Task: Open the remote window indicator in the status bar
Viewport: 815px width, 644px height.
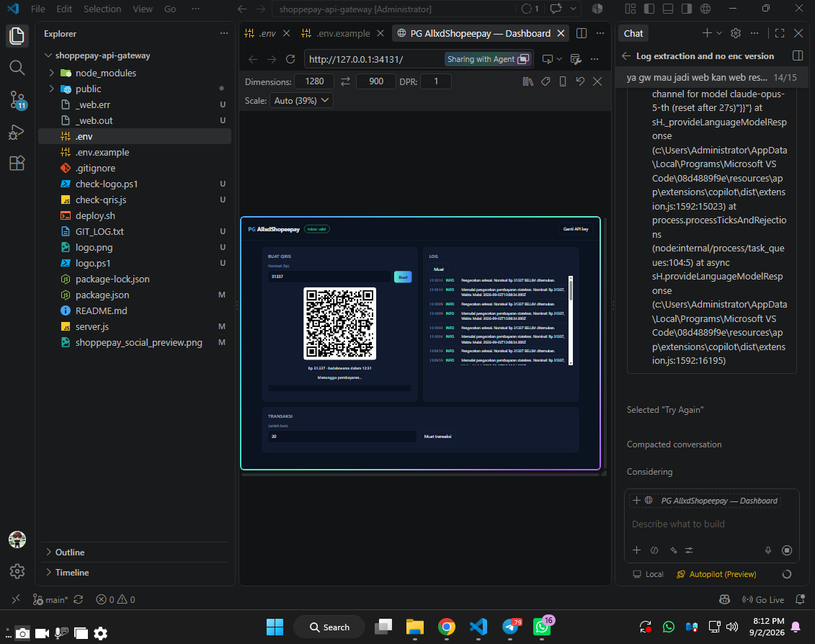Action: click(x=16, y=600)
